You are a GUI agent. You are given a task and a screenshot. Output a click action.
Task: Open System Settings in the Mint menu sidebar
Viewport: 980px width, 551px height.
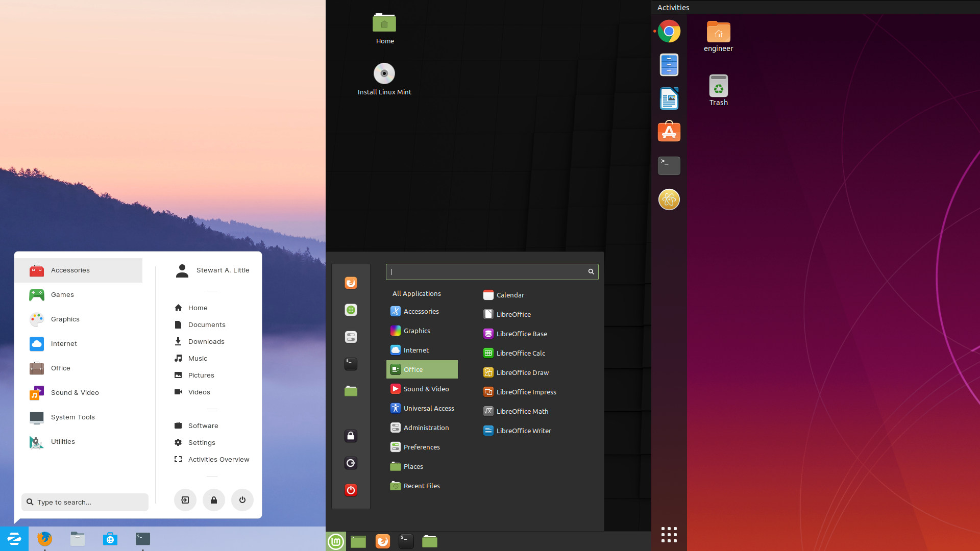[x=351, y=337]
